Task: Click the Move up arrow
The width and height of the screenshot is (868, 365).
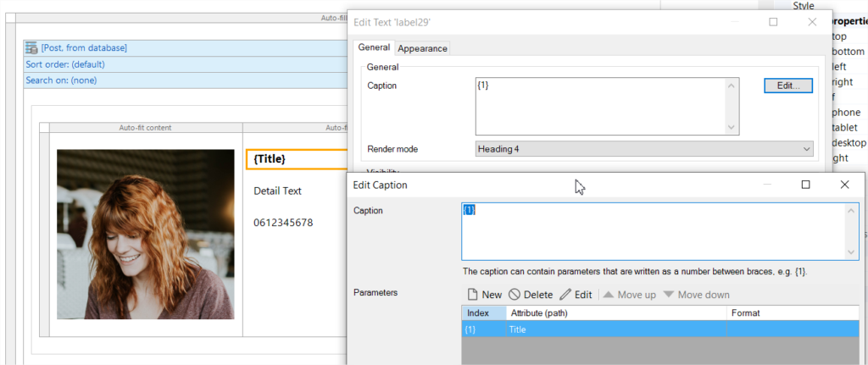Action: click(x=609, y=295)
